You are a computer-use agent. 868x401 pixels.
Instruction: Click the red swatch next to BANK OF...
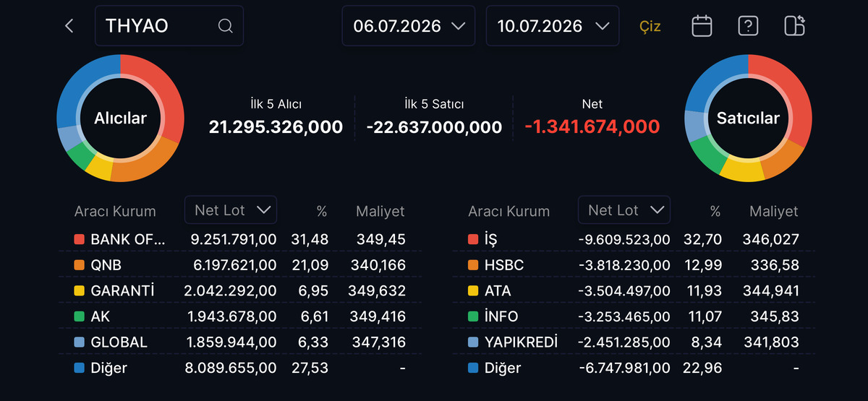[x=80, y=239]
